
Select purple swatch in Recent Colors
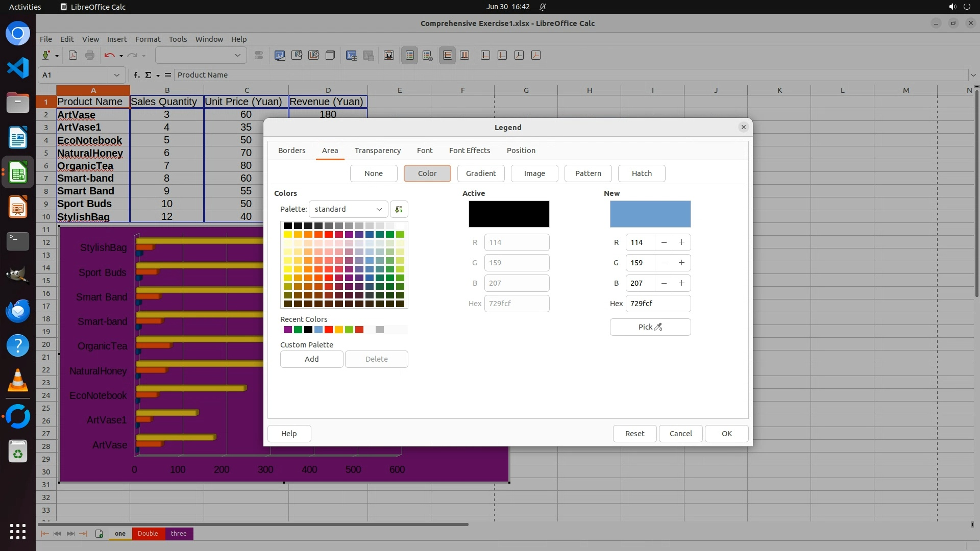(x=288, y=330)
